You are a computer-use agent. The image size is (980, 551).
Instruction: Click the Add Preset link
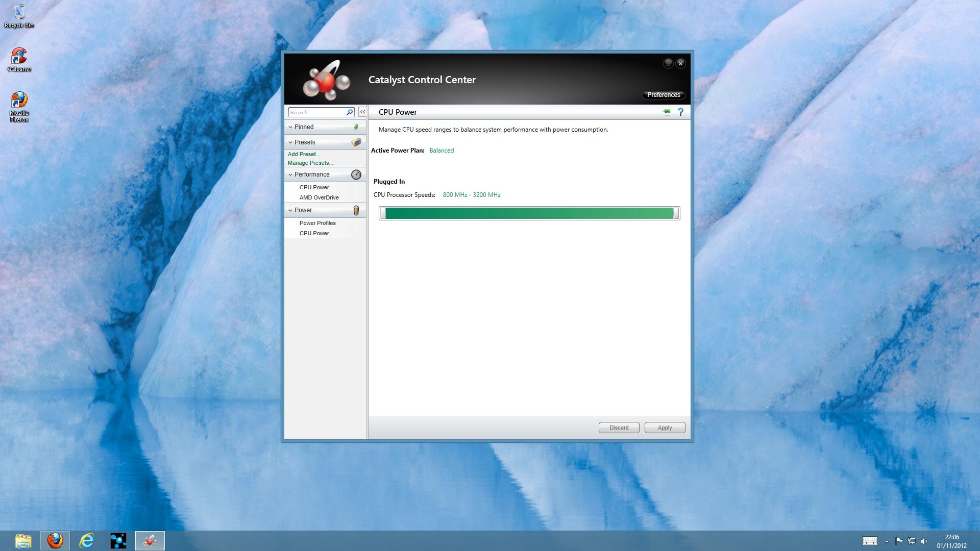(x=304, y=154)
